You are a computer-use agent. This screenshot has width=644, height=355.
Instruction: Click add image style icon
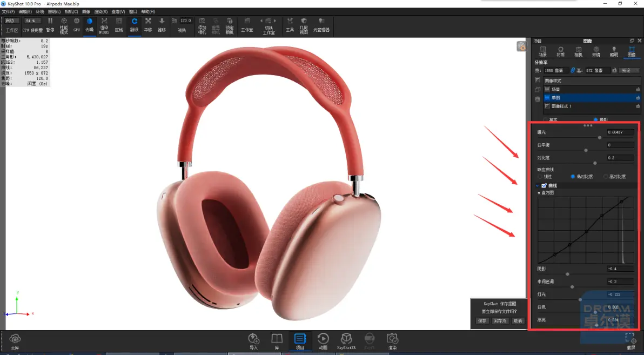tap(538, 80)
